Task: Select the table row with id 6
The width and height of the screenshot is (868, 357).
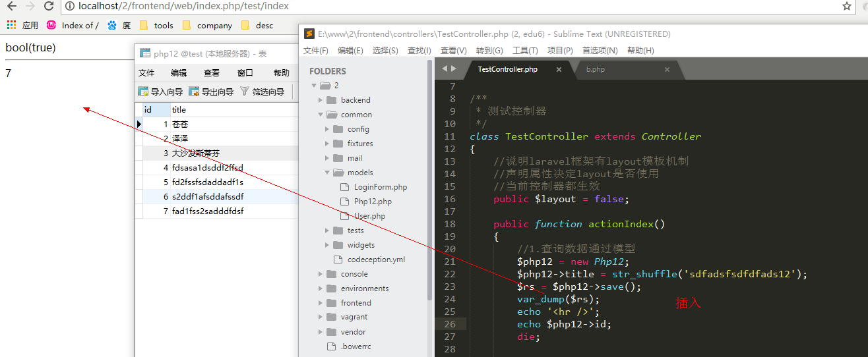Action: pyautogui.click(x=207, y=197)
